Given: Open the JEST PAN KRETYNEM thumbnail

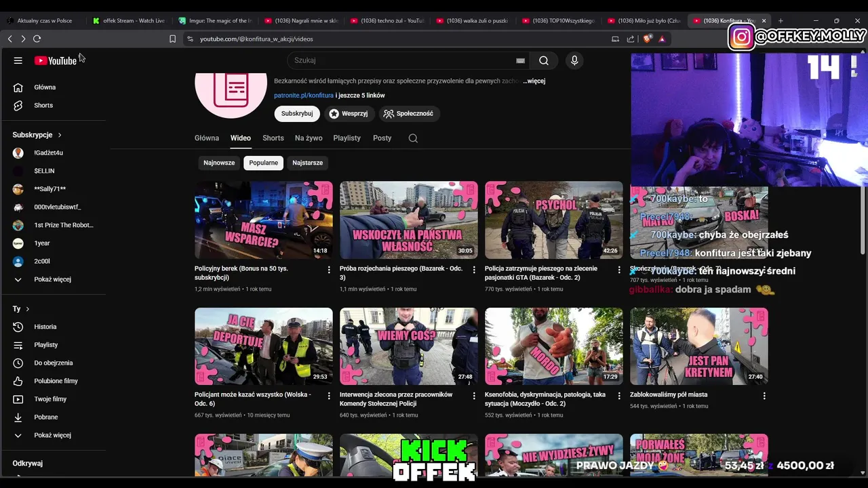Looking at the screenshot, I should tap(699, 346).
